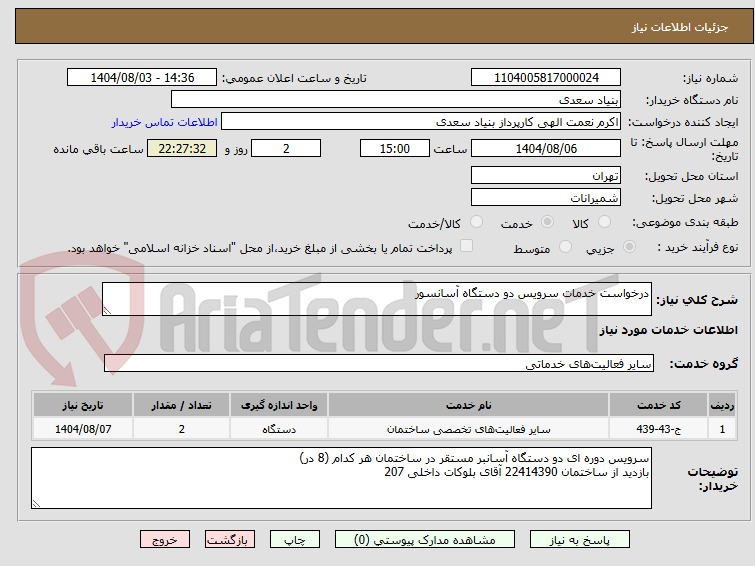Click the row number cell 1
Image resolution: width=755 pixels, height=566 pixels.
coord(722,429)
